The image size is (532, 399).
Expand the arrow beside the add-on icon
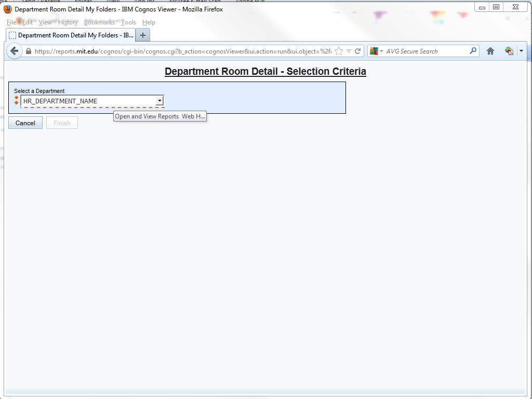pos(521,51)
